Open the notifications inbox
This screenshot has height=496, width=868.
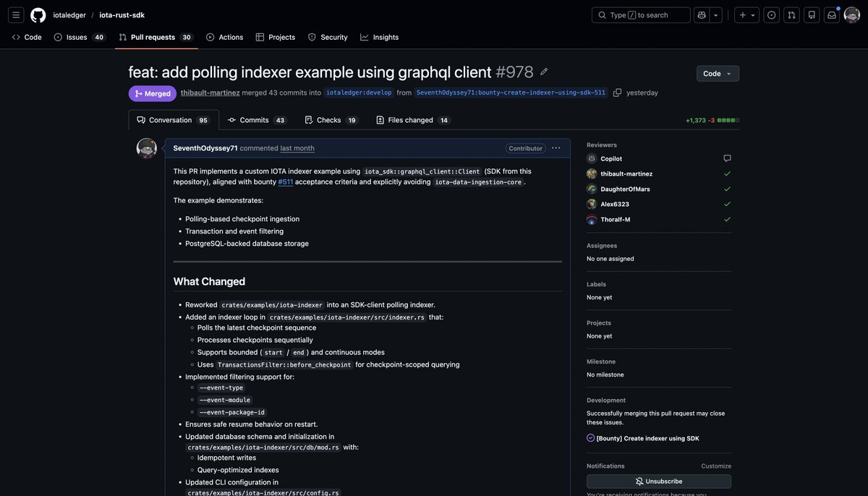coord(832,15)
